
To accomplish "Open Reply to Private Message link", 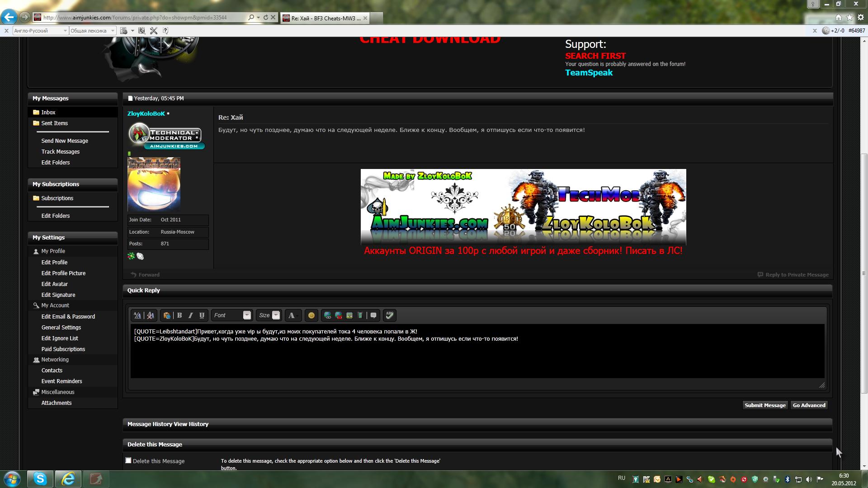I will pos(797,275).
